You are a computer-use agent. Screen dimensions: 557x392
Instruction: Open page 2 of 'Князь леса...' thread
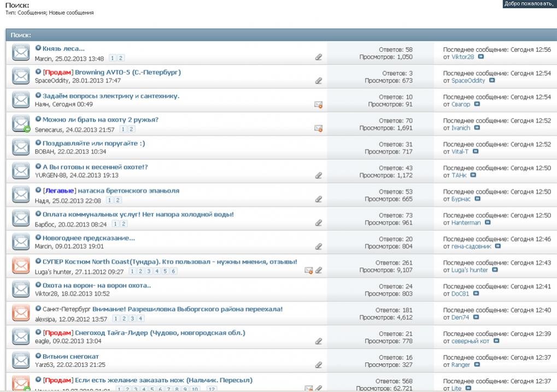pos(121,58)
